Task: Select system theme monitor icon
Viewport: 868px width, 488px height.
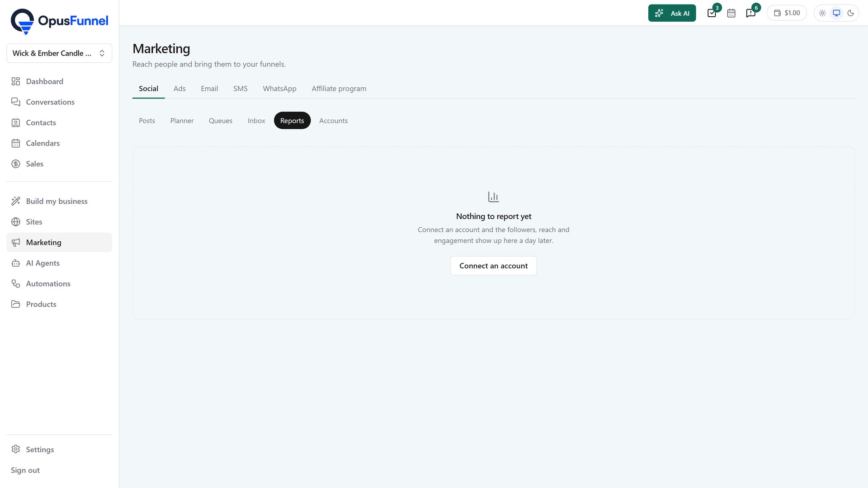Action: click(x=836, y=13)
